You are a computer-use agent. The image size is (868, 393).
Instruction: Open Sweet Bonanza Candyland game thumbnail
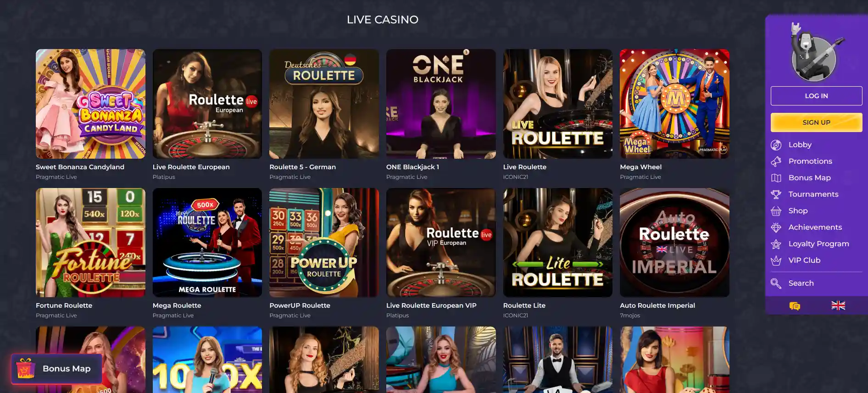pos(90,104)
